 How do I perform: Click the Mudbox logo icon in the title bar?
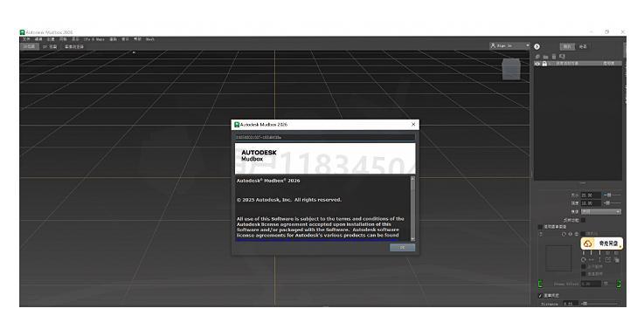(22, 32)
